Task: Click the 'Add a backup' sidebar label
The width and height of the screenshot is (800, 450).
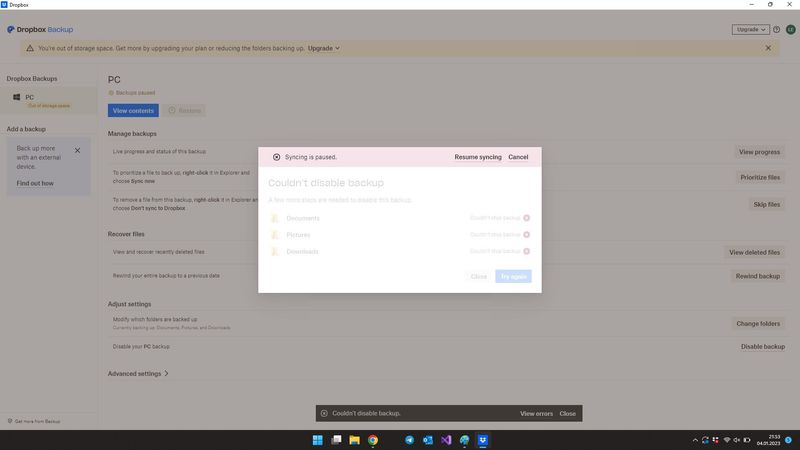Action: [26, 129]
